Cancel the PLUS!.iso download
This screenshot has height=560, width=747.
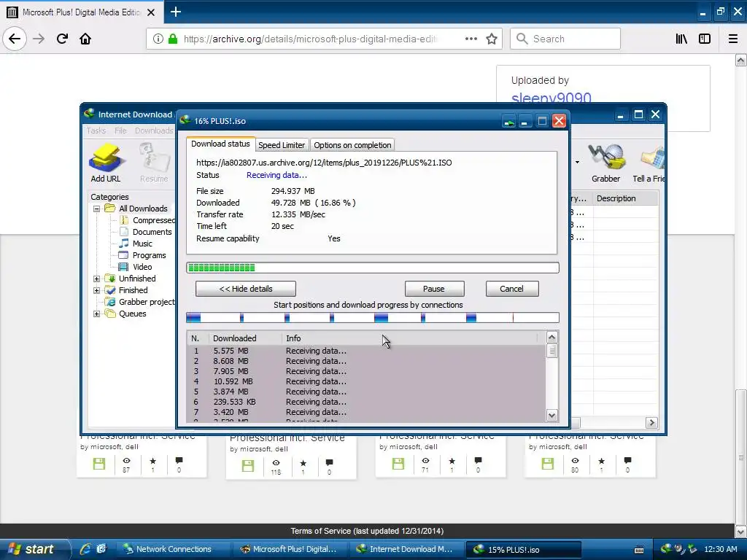[x=511, y=289]
